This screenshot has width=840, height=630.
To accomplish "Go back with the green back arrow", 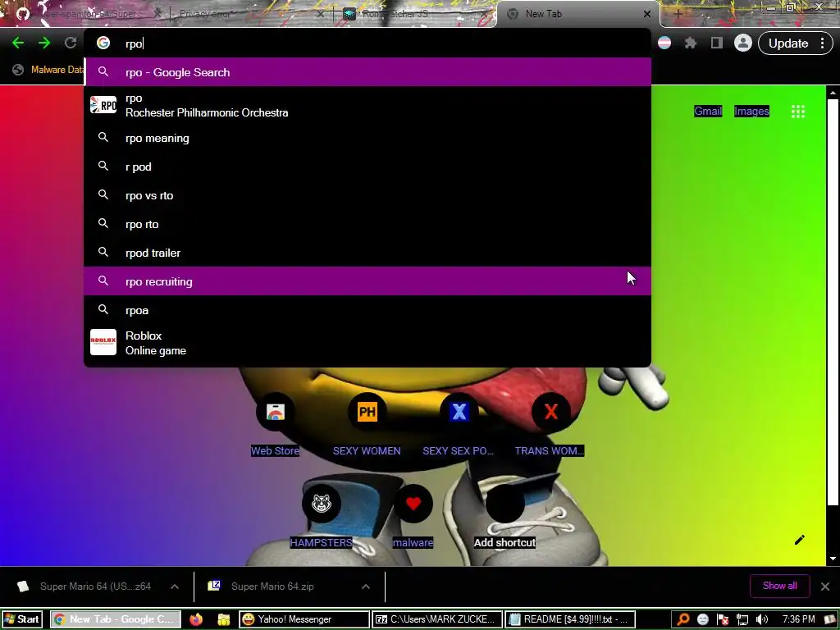I will 18,43.
